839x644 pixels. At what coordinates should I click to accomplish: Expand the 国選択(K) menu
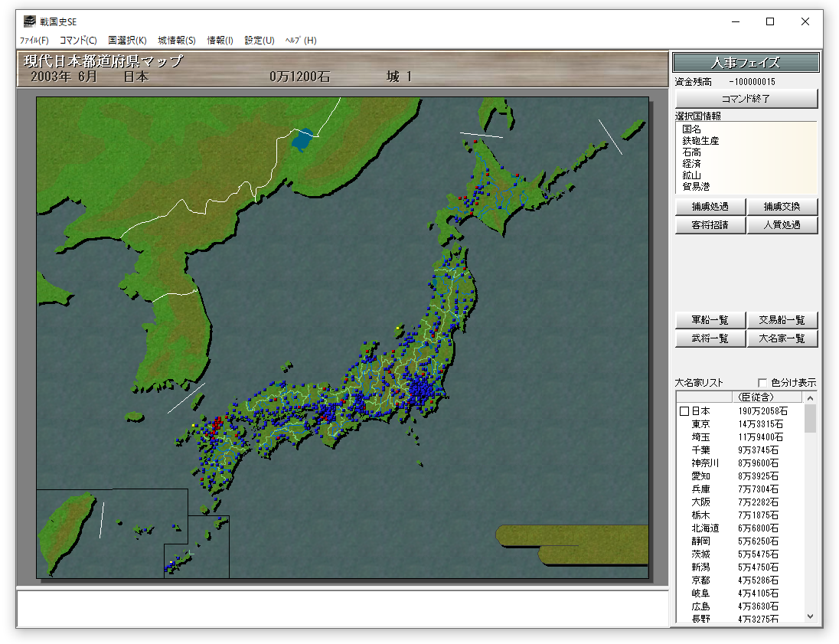(127, 41)
